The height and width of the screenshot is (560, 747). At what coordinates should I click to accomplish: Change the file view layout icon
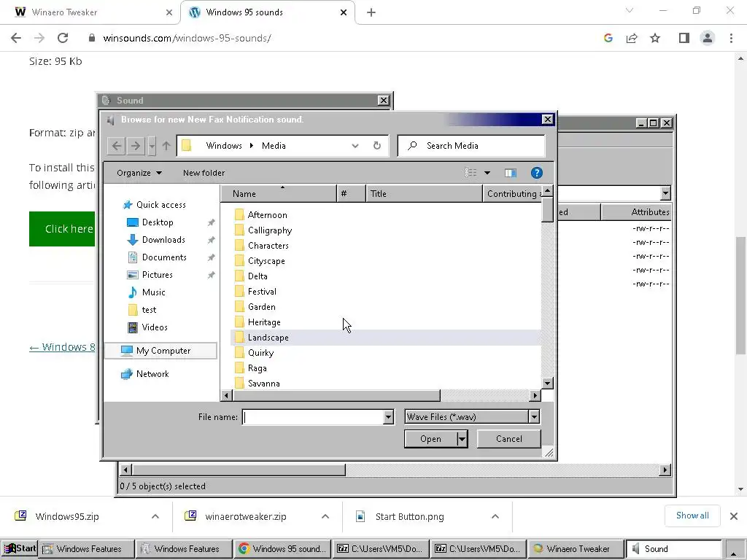coord(471,173)
